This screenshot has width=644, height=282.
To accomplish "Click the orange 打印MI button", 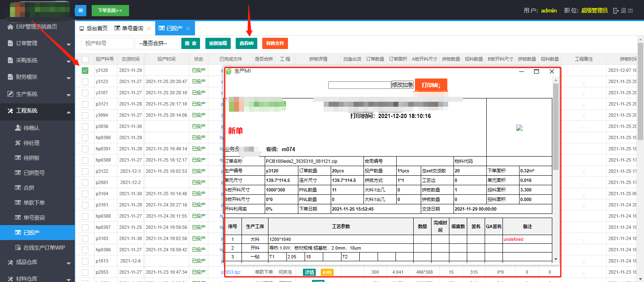I will 431,85.
